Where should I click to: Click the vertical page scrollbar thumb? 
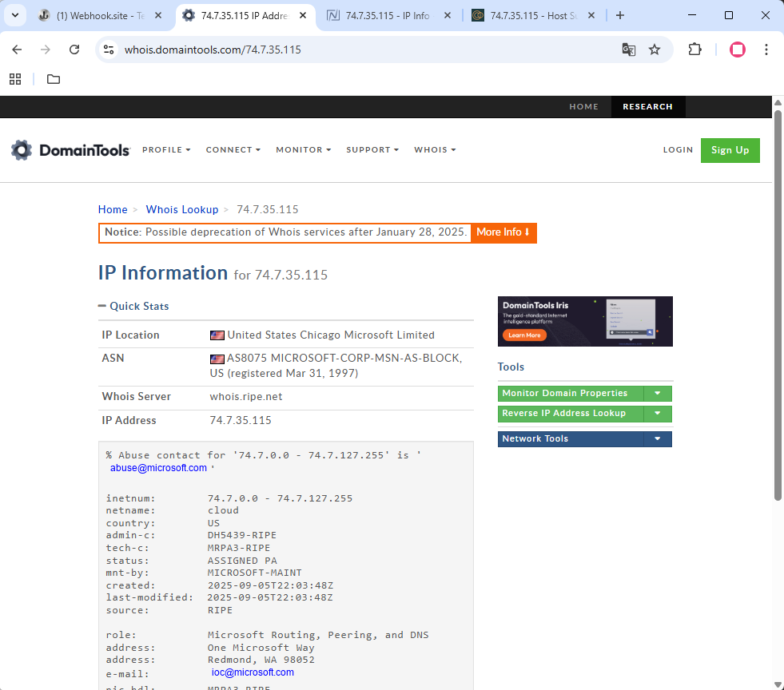coord(778,305)
